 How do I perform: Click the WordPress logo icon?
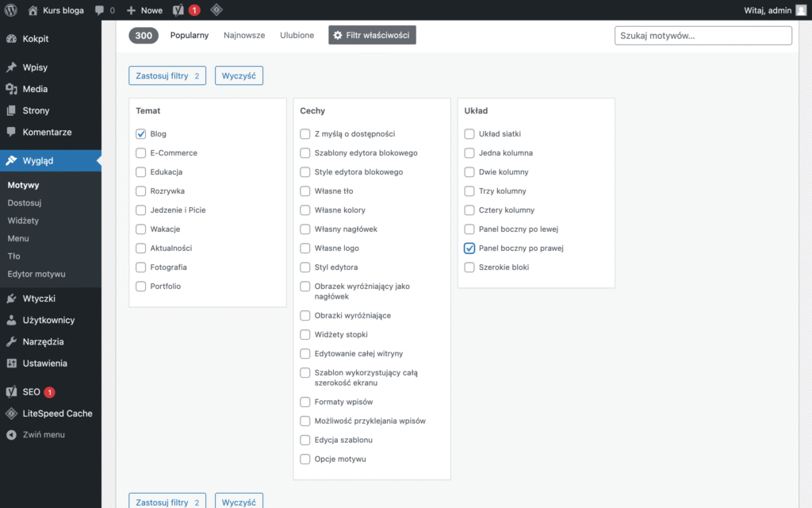point(11,10)
